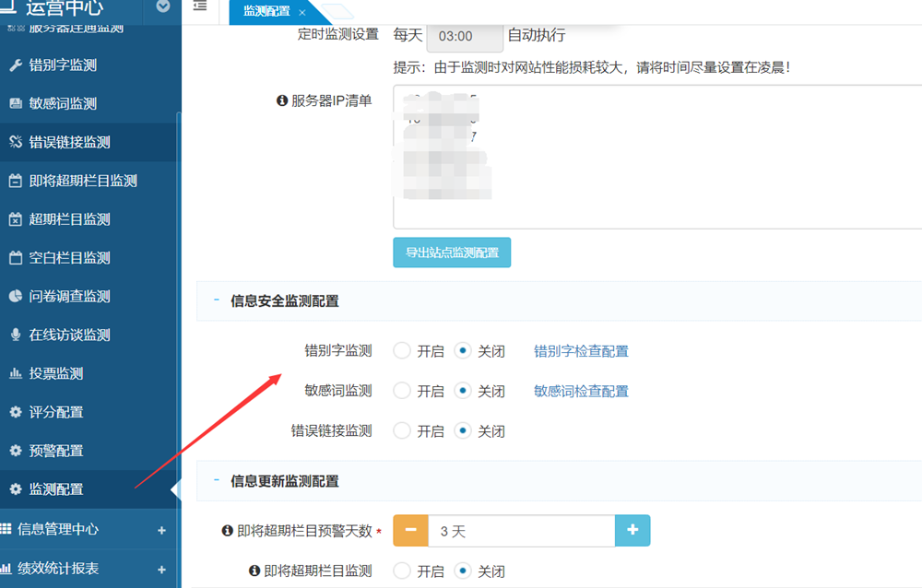The image size is (922, 588).
Task: Increase warning days with the plus button
Action: [632, 531]
